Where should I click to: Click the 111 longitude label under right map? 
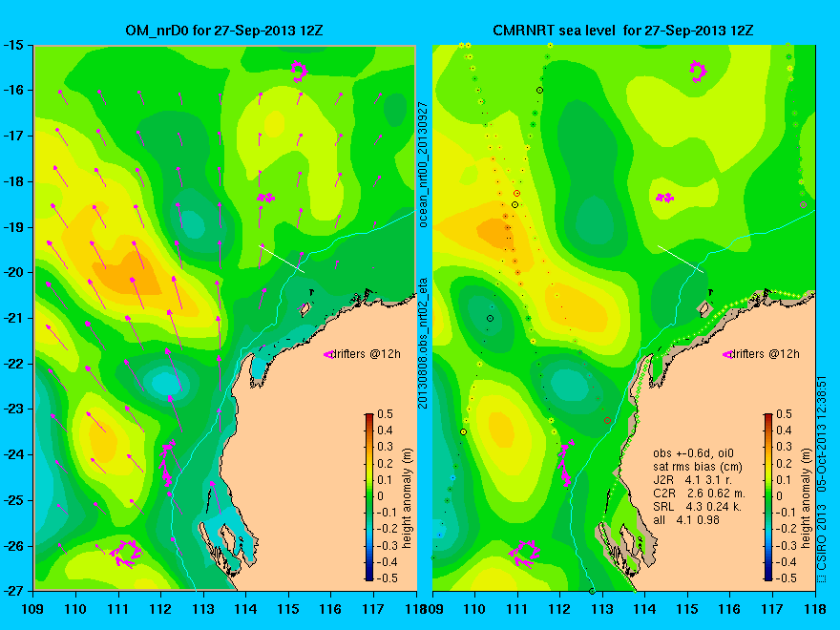[x=517, y=609]
